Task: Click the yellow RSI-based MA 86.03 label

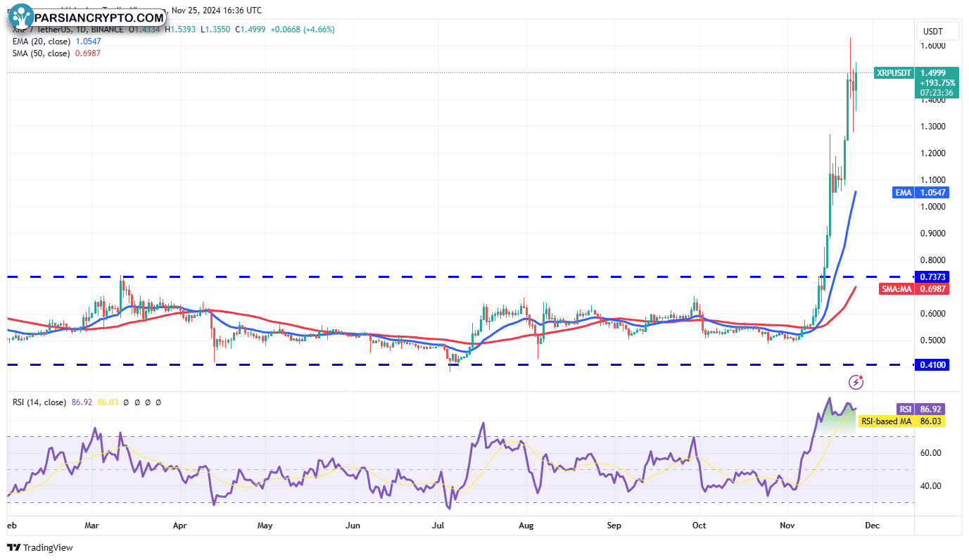Action: click(901, 421)
